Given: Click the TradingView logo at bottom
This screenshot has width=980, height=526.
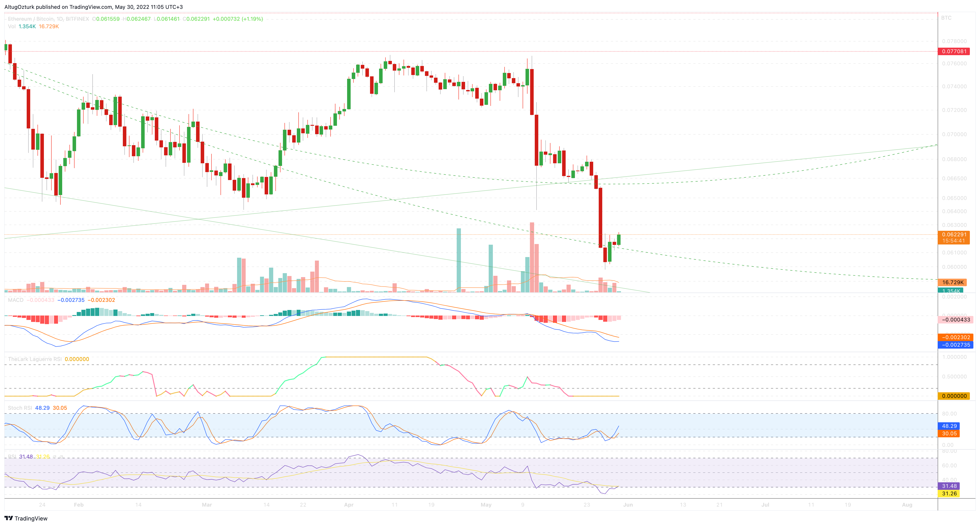Looking at the screenshot, I should click(26, 518).
